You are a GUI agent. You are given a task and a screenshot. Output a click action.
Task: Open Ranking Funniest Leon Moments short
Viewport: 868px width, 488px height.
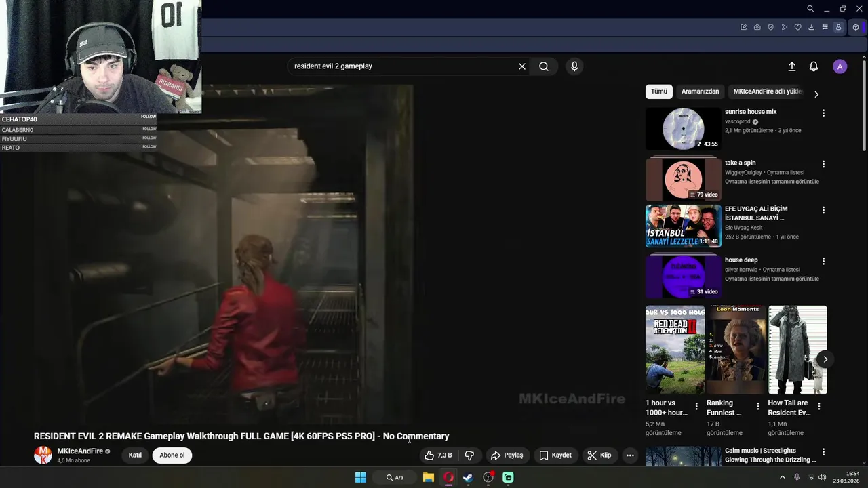click(x=736, y=350)
